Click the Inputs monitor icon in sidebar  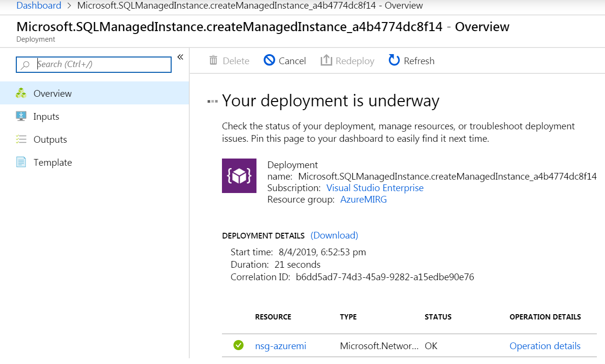21,116
